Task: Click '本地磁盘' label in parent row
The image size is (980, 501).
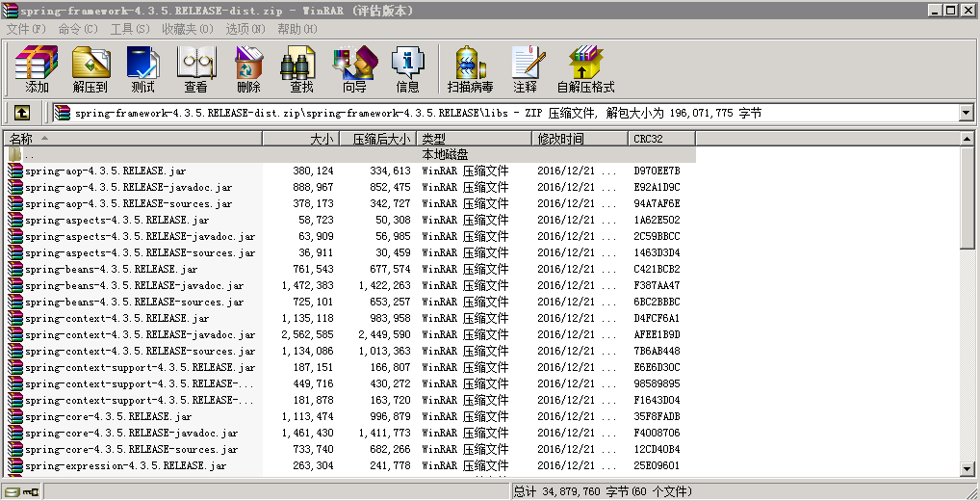Action: tap(445, 154)
